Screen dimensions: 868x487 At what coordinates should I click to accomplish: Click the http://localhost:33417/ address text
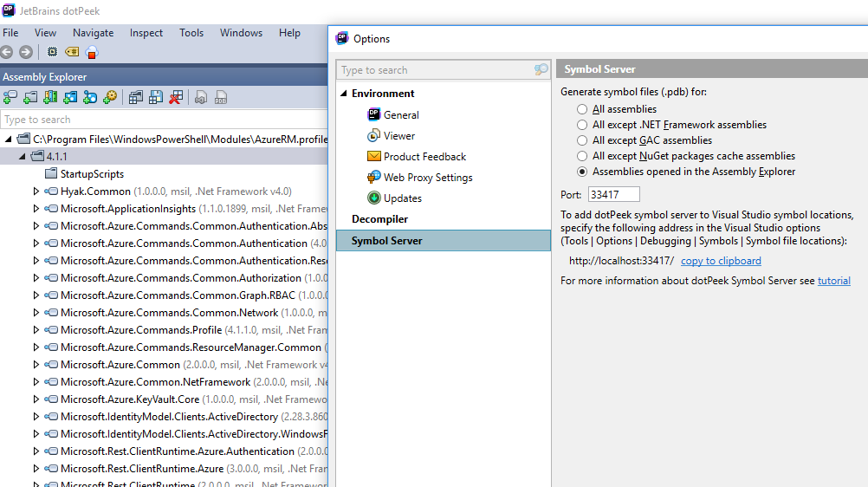click(621, 261)
